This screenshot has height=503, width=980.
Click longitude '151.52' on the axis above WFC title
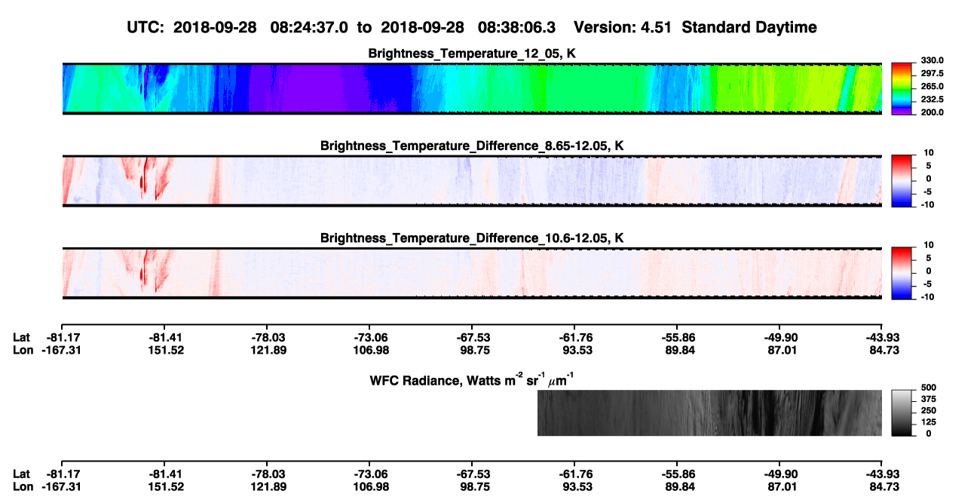(164, 349)
